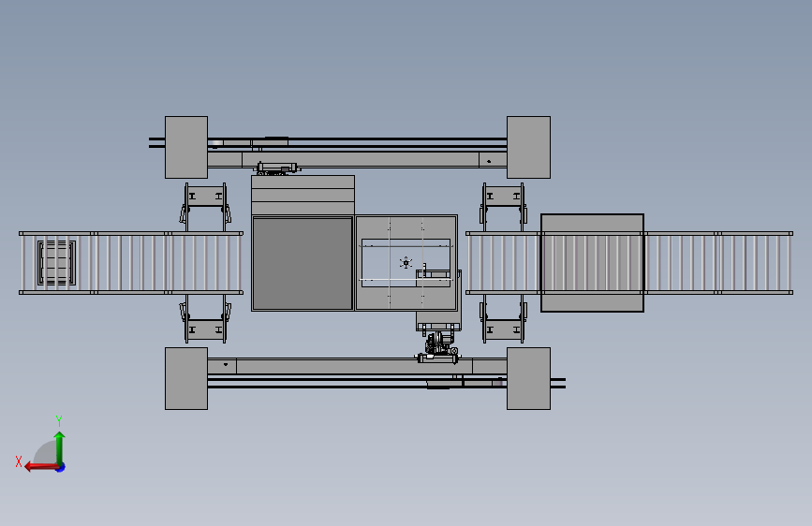
Task: Select the upper-right conveyor support stand
Action: tap(503, 207)
